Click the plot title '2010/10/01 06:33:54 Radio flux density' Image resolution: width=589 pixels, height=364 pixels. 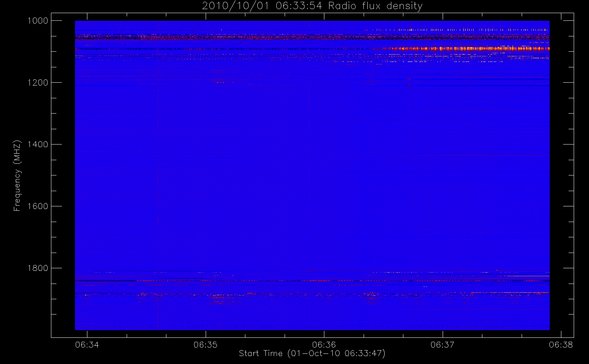tap(312, 6)
